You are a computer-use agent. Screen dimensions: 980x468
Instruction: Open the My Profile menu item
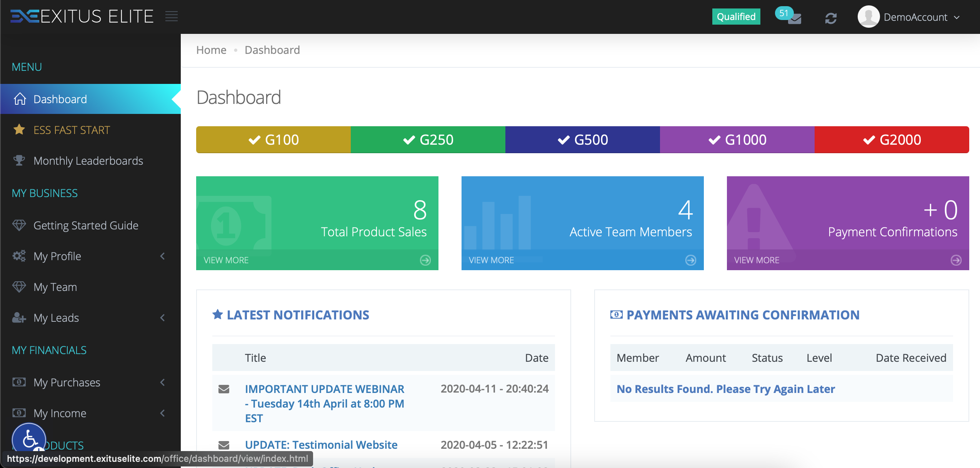pos(91,256)
